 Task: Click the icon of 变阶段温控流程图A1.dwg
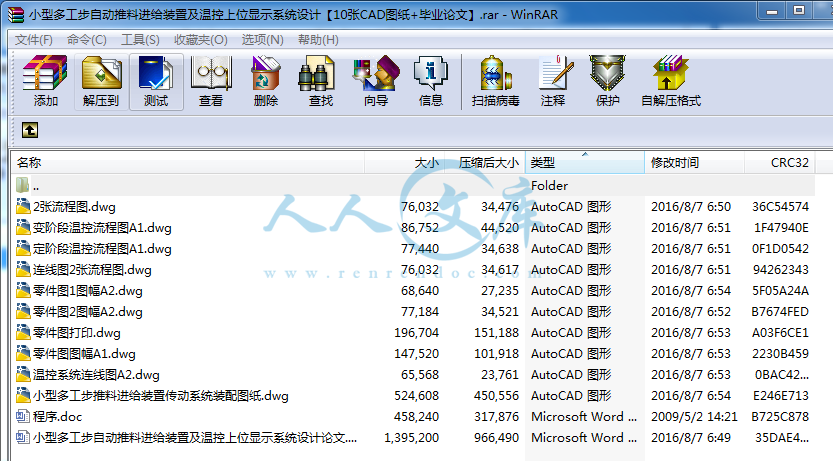click(x=23, y=227)
